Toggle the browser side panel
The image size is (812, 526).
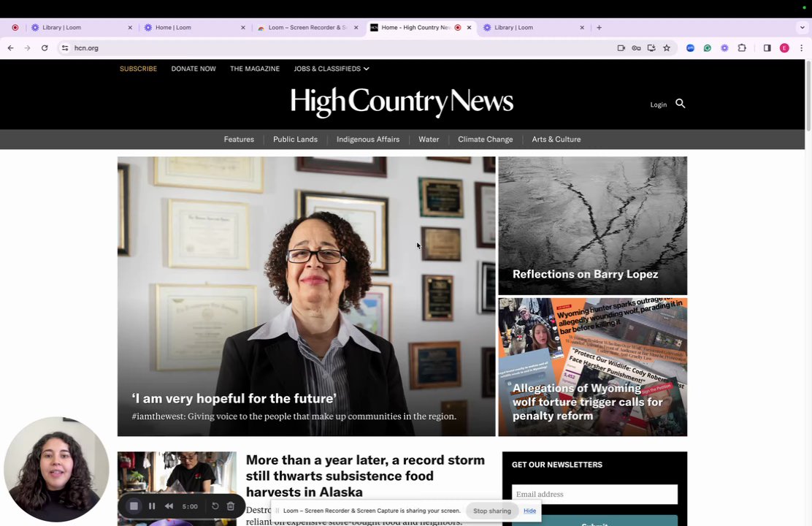767,48
